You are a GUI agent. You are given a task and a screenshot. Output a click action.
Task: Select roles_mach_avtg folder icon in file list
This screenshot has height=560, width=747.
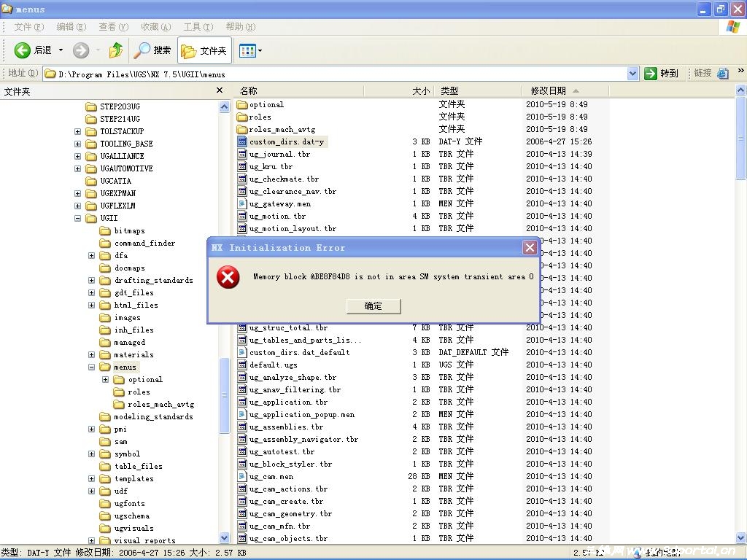point(242,129)
